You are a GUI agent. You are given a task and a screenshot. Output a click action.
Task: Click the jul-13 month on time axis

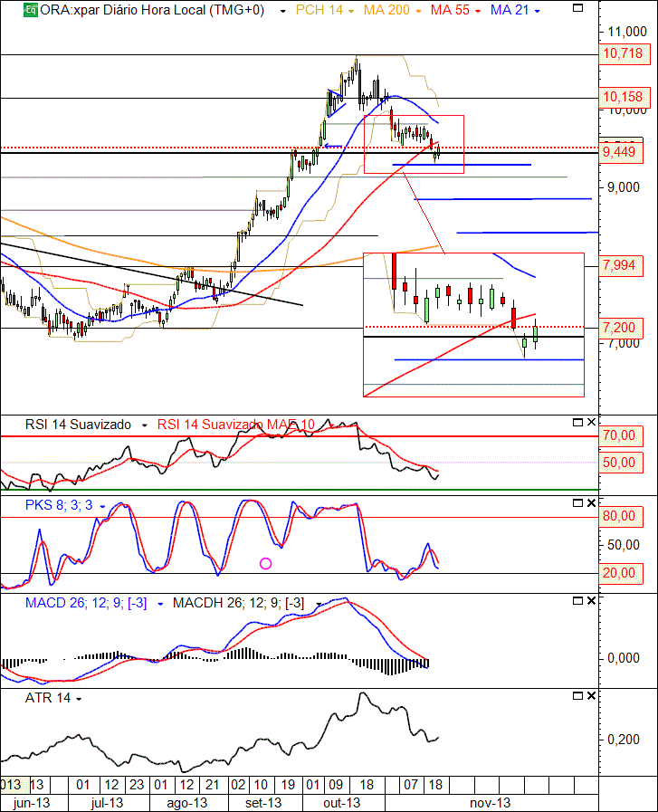click(x=107, y=803)
